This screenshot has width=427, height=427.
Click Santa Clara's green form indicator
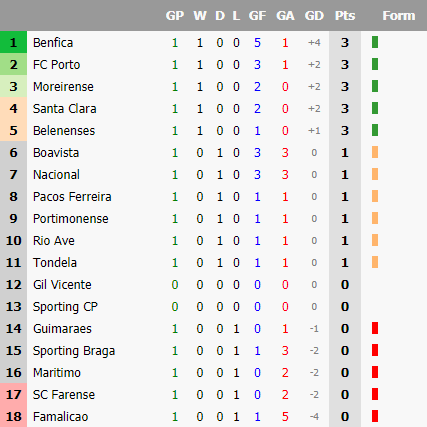tap(375, 108)
